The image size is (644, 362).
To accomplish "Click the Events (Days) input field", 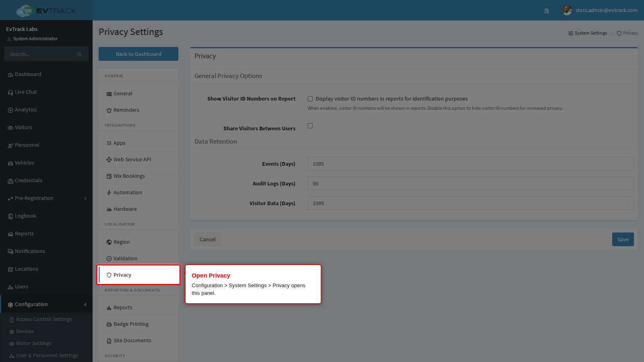I will (x=471, y=164).
